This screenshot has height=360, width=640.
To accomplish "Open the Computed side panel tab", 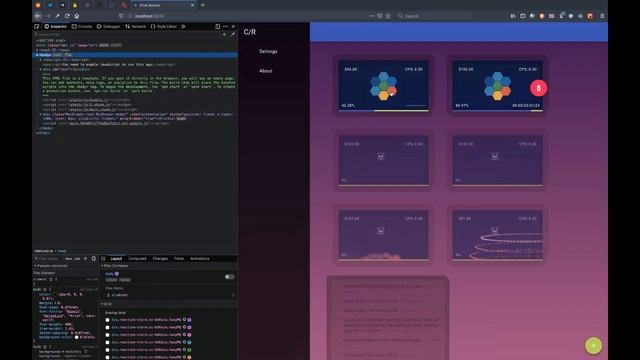I will (x=137, y=259).
